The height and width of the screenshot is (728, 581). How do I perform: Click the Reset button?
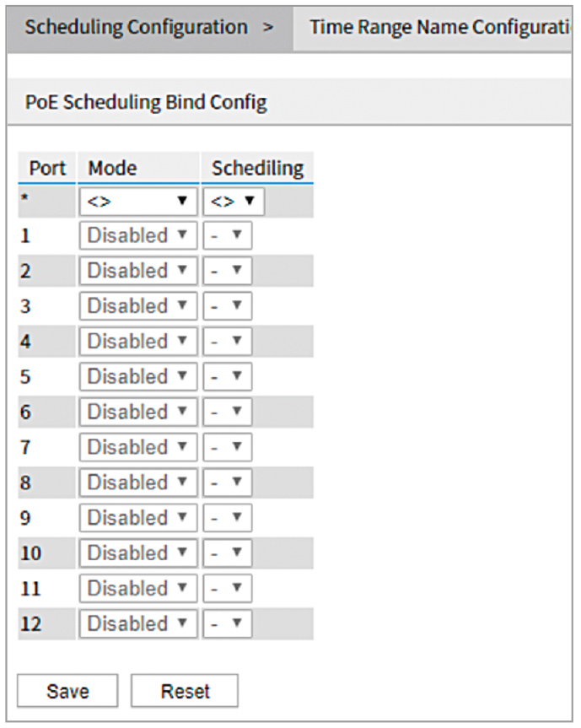pyautogui.click(x=185, y=691)
